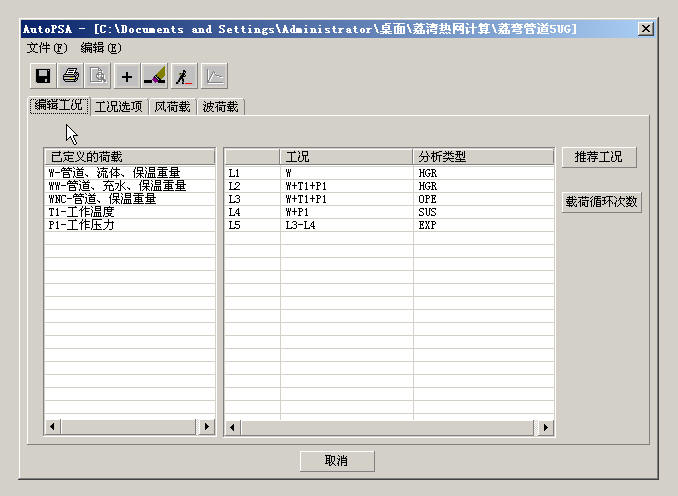This screenshot has width=678, height=496.
Task: Click the eraser delete-row icon
Action: point(155,76)
